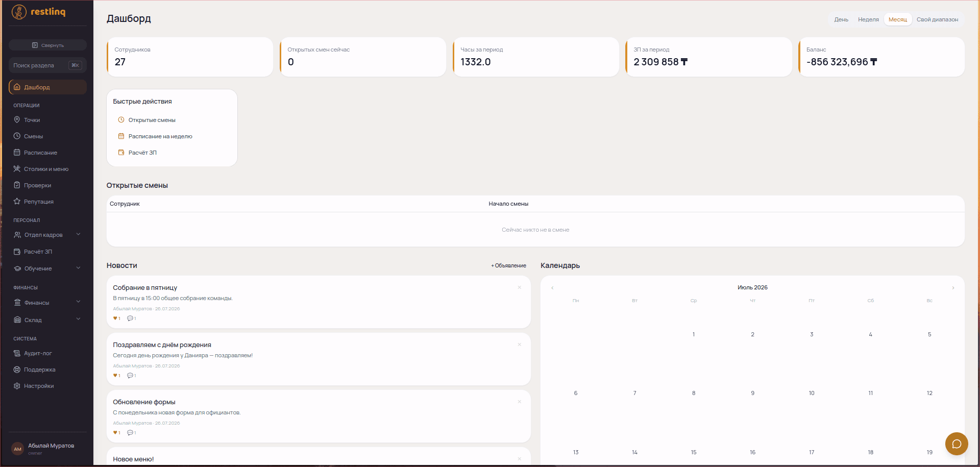Viewport: 980px width, 467px height.
Task: Click the restlinq logo
Action: coord(39,12)
